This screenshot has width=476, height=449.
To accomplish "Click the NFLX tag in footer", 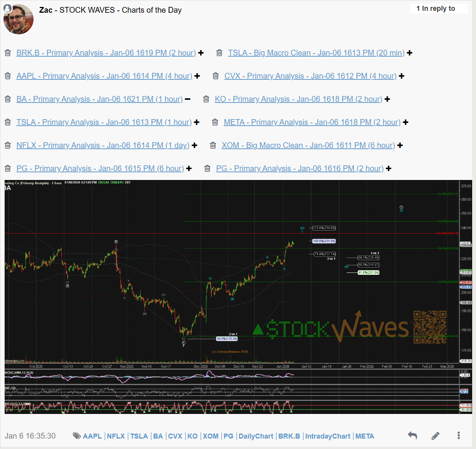I will (x=116, y=436).
